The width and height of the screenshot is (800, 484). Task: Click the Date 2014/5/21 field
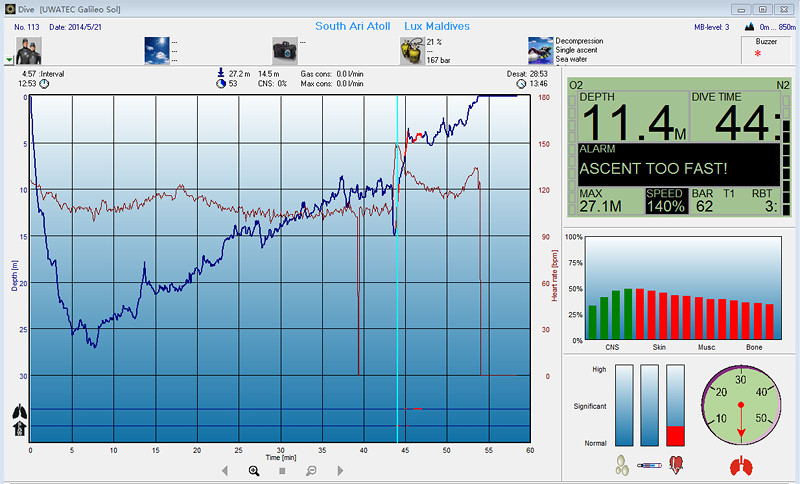pyautogui.click(x=76, y=27)
